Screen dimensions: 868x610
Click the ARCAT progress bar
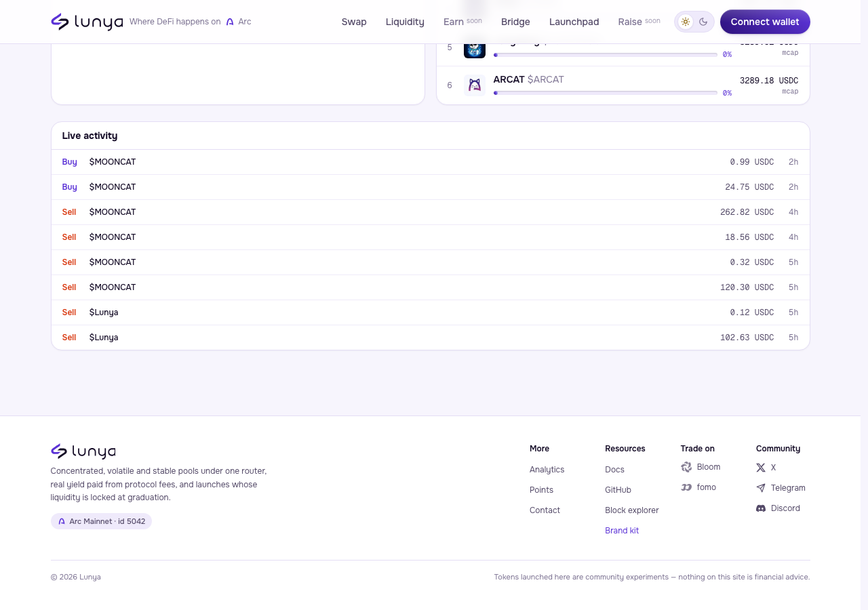[606, 93]
